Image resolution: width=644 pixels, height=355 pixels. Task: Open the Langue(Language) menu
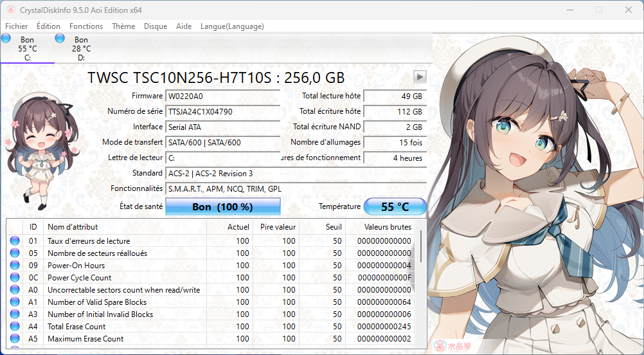(232, 26)
